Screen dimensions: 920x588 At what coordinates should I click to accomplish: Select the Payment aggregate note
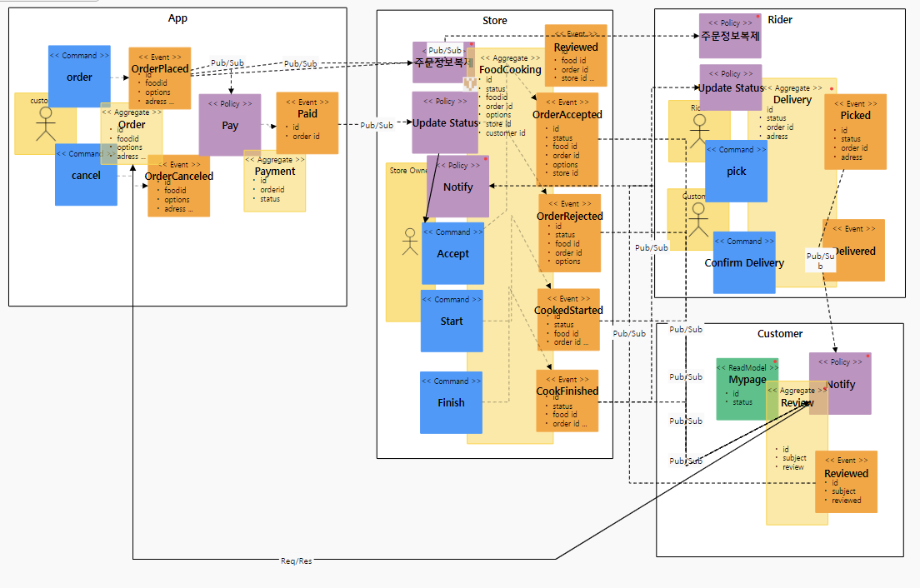pyautogui.click(x=275, y=182)
